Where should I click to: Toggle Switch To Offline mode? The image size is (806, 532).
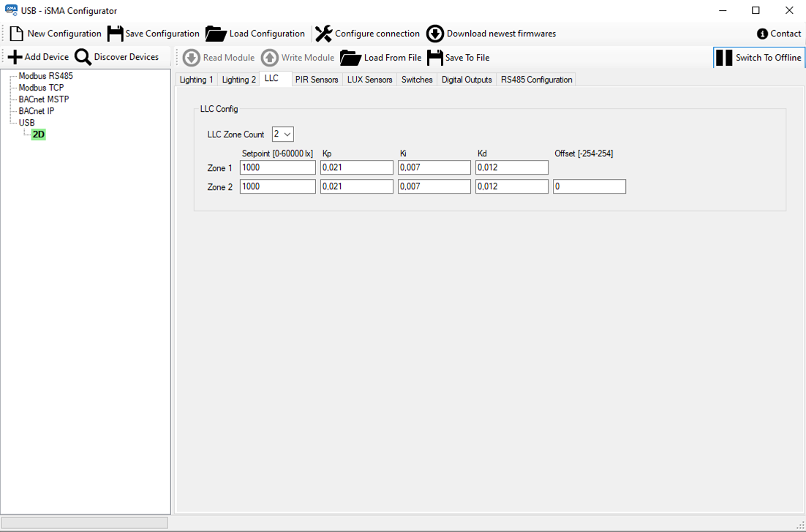pos(759,58)
